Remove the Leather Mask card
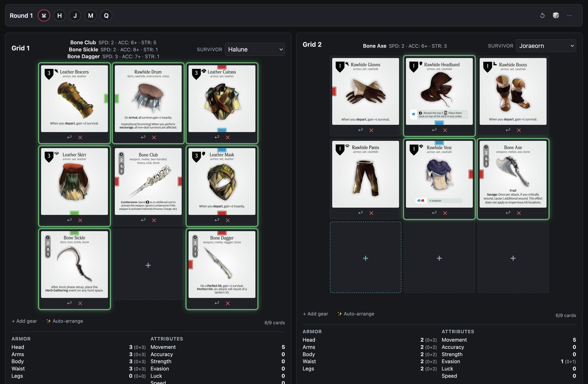This screenshot has height=384, width=588. 228,220
